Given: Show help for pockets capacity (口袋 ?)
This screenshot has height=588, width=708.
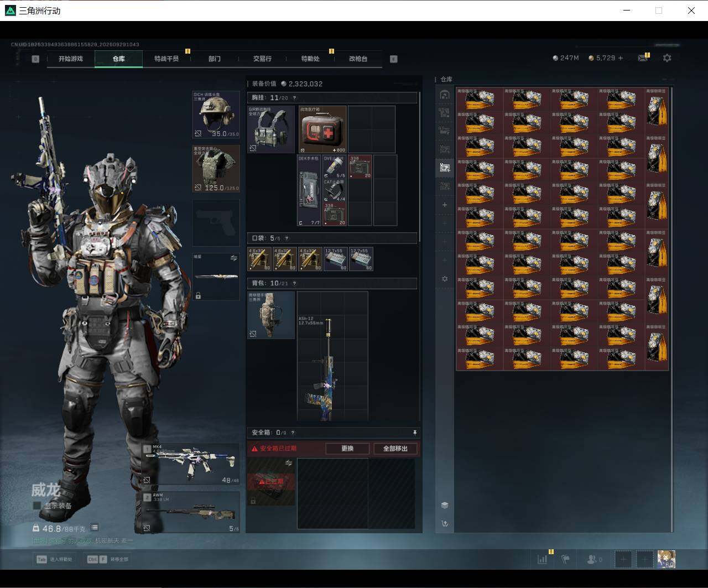Looking at the screenshot, I should point(287,238).
